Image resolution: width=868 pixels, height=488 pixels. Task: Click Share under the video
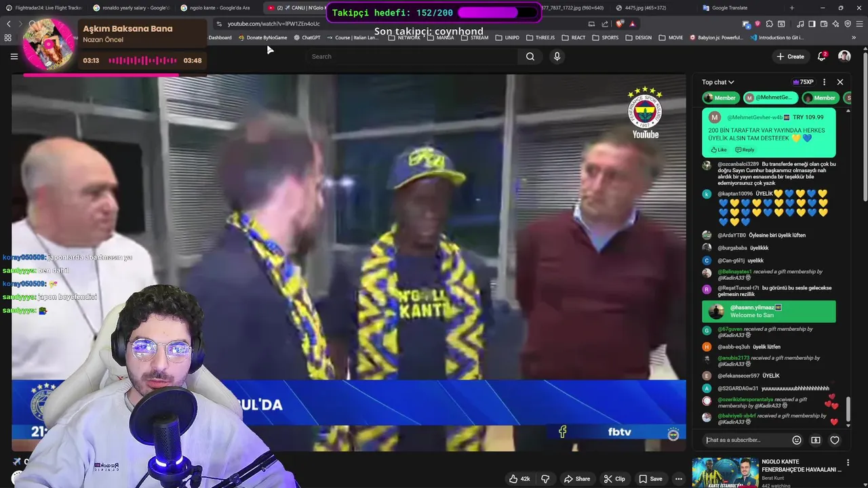coord(577,479)
